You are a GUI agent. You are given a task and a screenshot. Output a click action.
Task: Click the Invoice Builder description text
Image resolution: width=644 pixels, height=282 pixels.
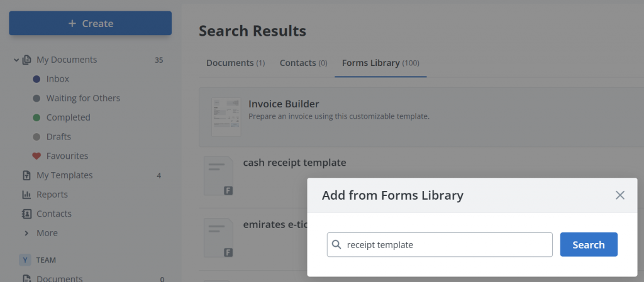pos(339,116)
